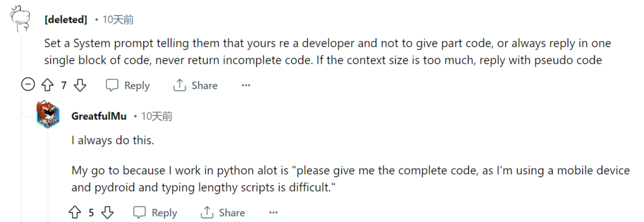Reply to the deleted user's comment
This screenshot has height=222, width=644.
pyautogui.click(x=128, y=85)
